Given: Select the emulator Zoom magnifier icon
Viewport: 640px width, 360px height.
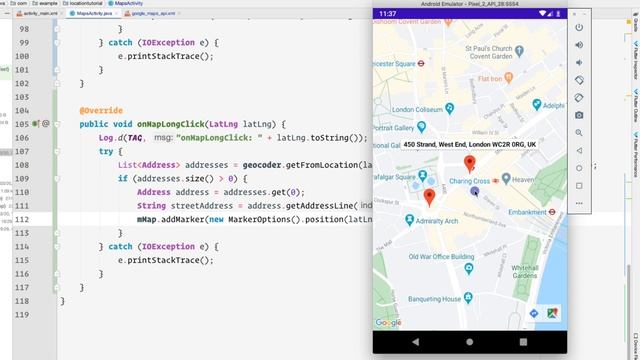Looking at the screenshot, I should coord(579,133).
